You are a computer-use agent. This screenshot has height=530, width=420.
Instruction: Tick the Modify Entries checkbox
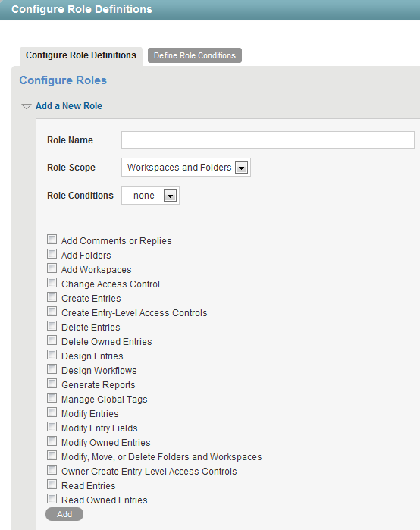(52, 412)
